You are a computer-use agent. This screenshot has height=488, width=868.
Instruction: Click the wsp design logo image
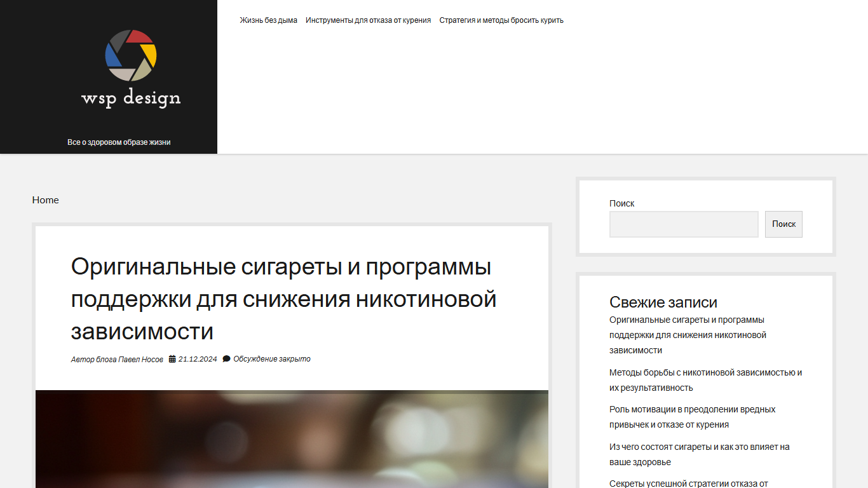[x=130, y=69]
